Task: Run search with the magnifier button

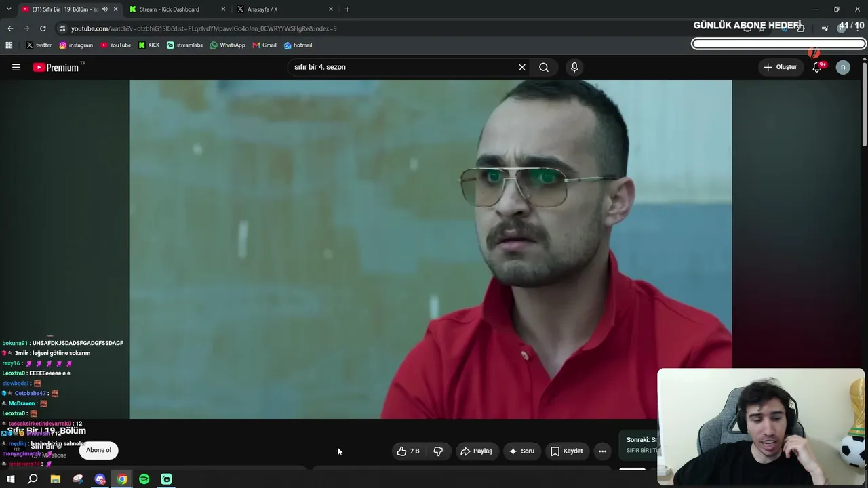Action: [x=544, y=67]
